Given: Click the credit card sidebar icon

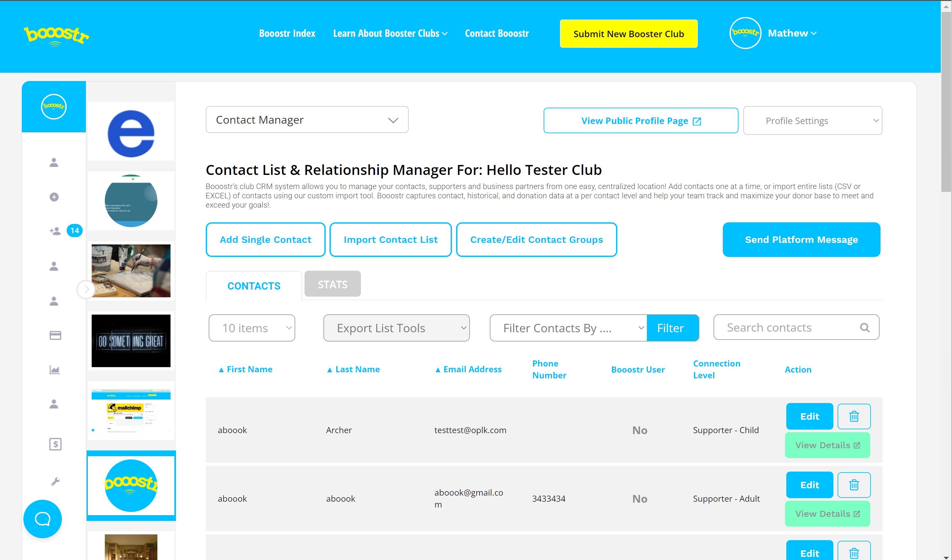Looking at the screenshot, I should (x=55, y=335).
